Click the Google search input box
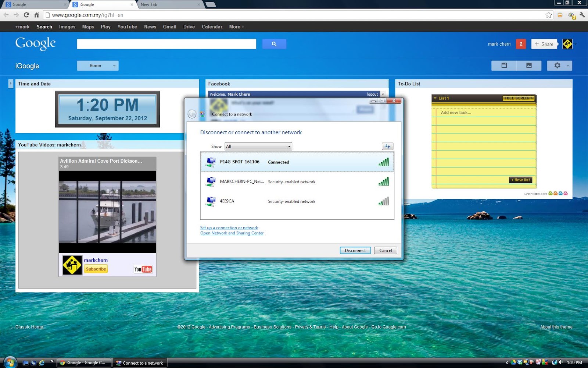Screen dimensions: 588x368 click(x=166, y=44)
